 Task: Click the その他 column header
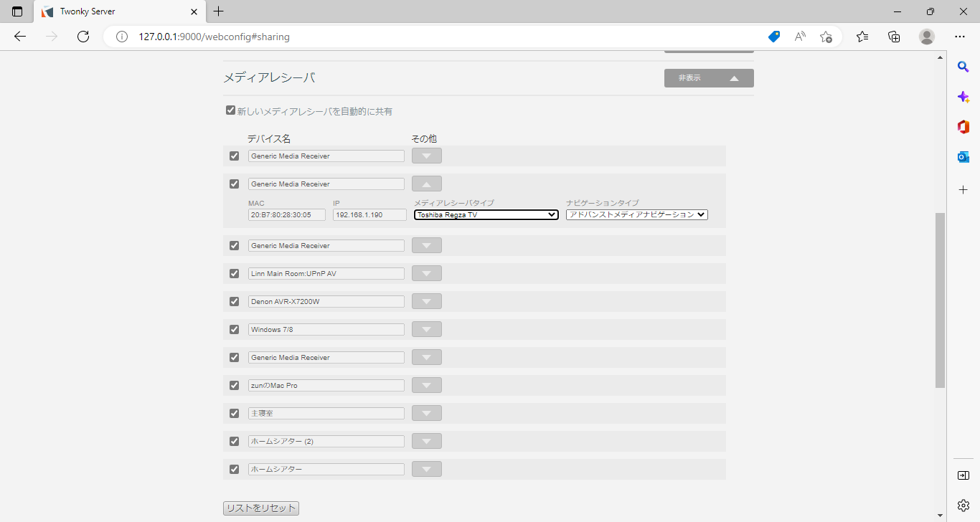[424, 138]
